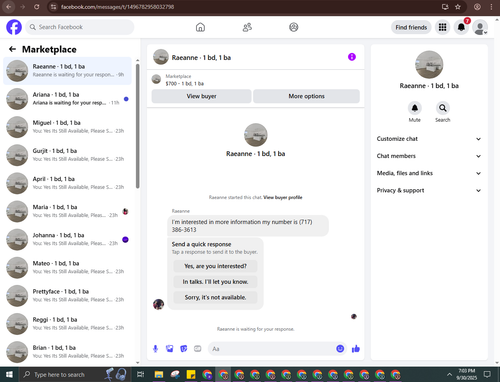Reload the browser page

36,7
